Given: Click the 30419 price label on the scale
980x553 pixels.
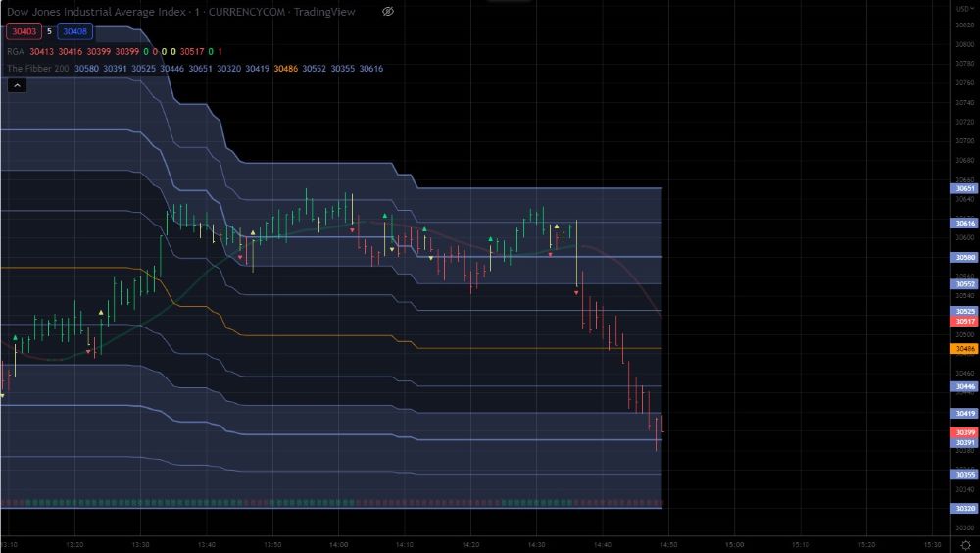Looking at the screenshot, I should 964,414.
